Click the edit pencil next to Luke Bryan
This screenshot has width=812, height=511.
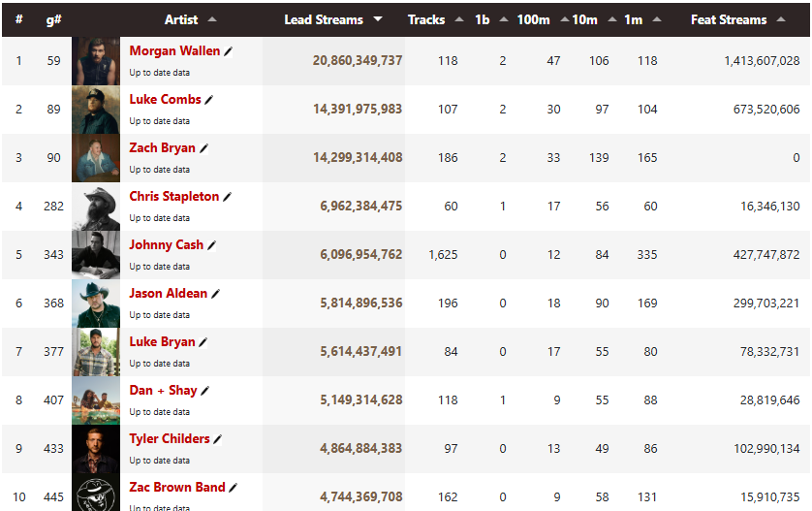203,342
